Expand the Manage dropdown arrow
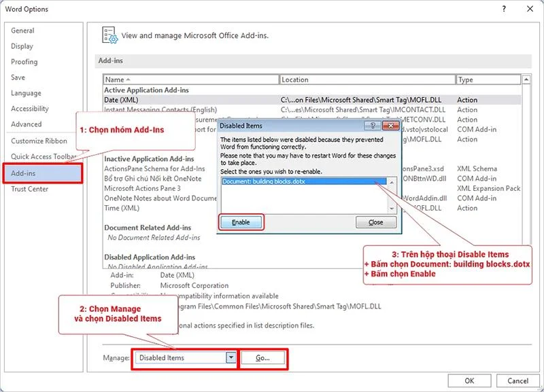Image resolution: width=544 pixels, height=392 pixels. [x=231, y=357]
